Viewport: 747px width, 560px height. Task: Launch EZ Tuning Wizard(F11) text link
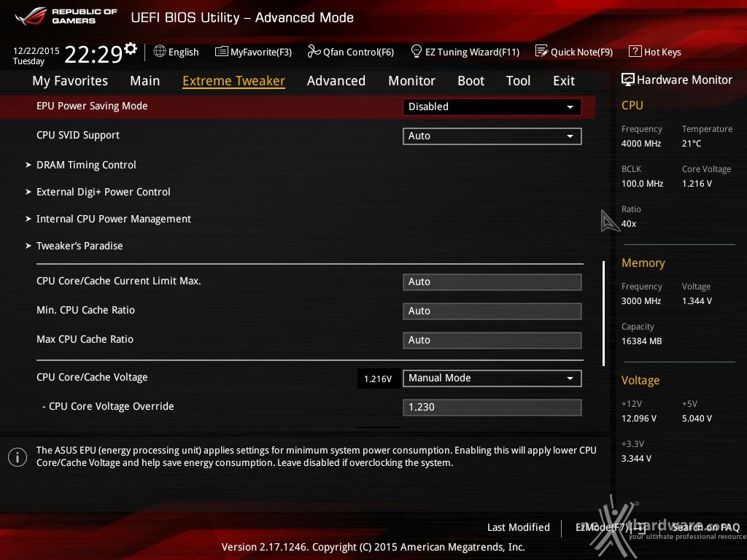click(x=472, y=52)
